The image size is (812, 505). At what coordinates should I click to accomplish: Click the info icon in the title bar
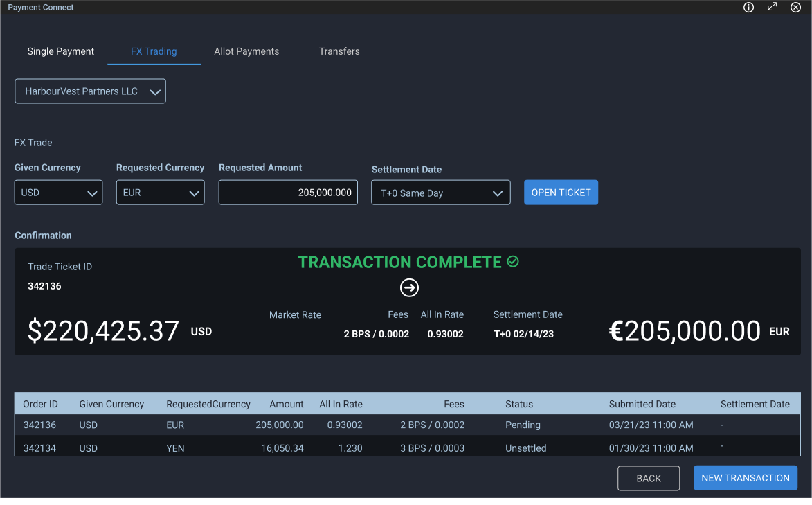(748, 7)
